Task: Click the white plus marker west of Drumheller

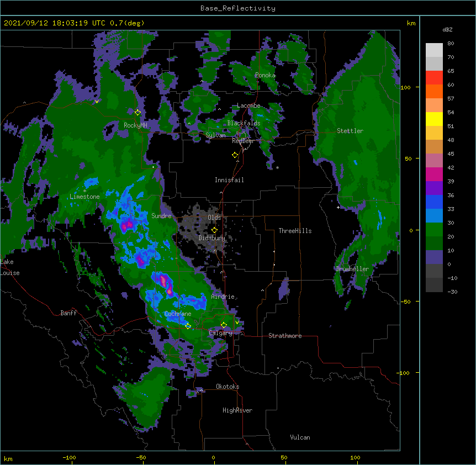Action: click(x=338, y=207)
